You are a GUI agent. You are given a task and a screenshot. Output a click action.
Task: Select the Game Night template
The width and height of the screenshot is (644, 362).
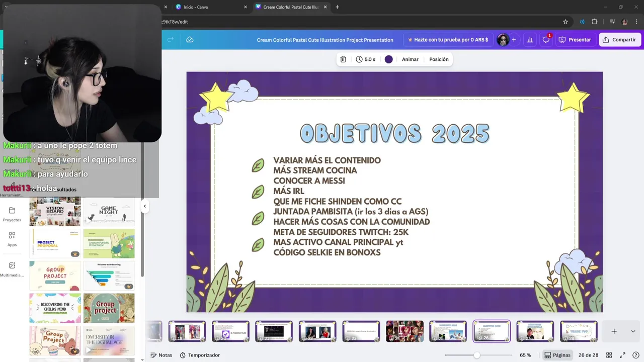point(109,211)
